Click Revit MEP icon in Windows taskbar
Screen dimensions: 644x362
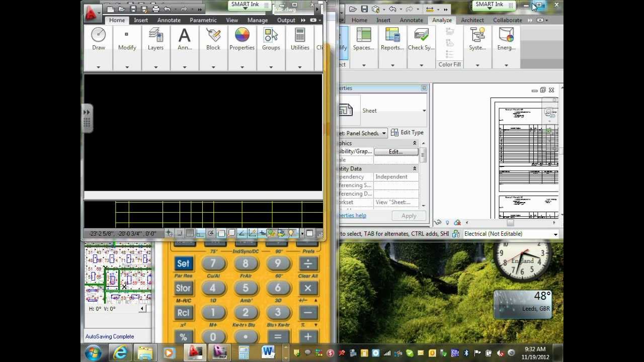coord(219,352)
